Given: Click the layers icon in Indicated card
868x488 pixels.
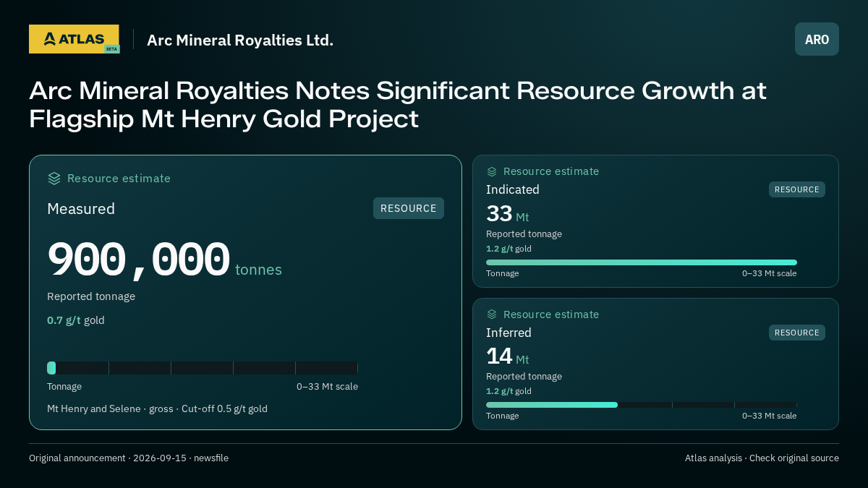Looking at the screenshot, I should [x=492, y=171].
